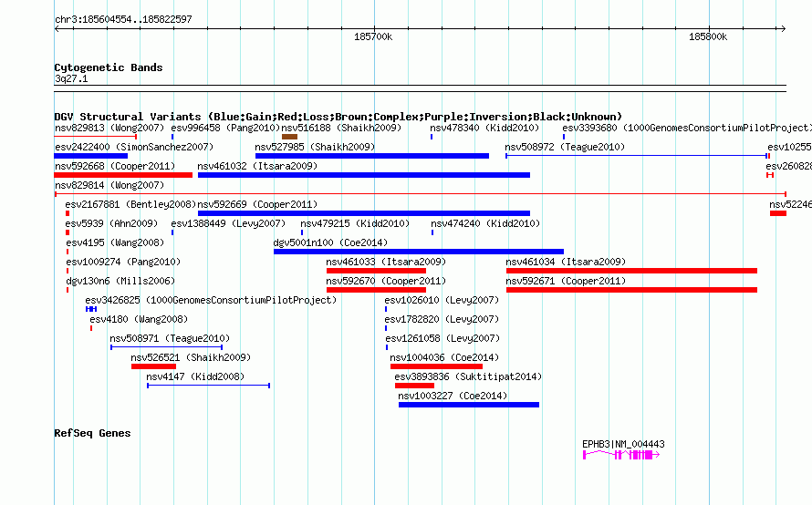Viewport: 812px width, 505px height.
Task: Select the red nsv1004036 (Coe2014) bar
Action: pyautogui.click(x=436, y=366)
